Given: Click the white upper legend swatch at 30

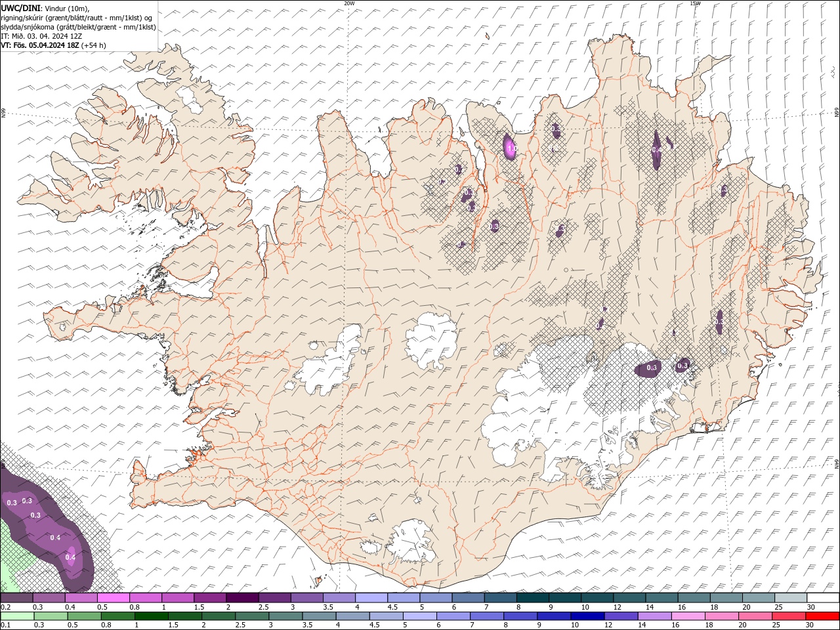Looking at the screenshot, I should (x=823, y=598).
